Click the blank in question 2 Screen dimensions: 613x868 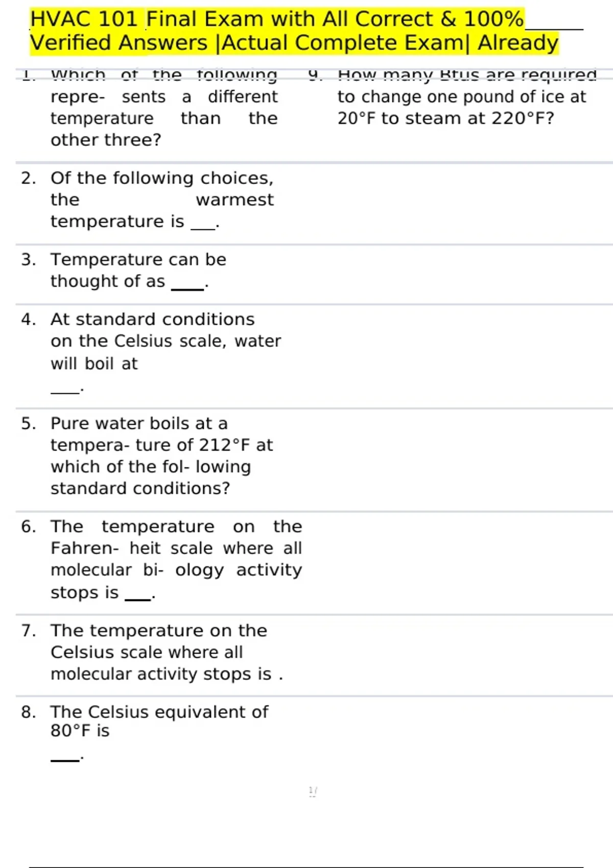(x=203, y=227)
